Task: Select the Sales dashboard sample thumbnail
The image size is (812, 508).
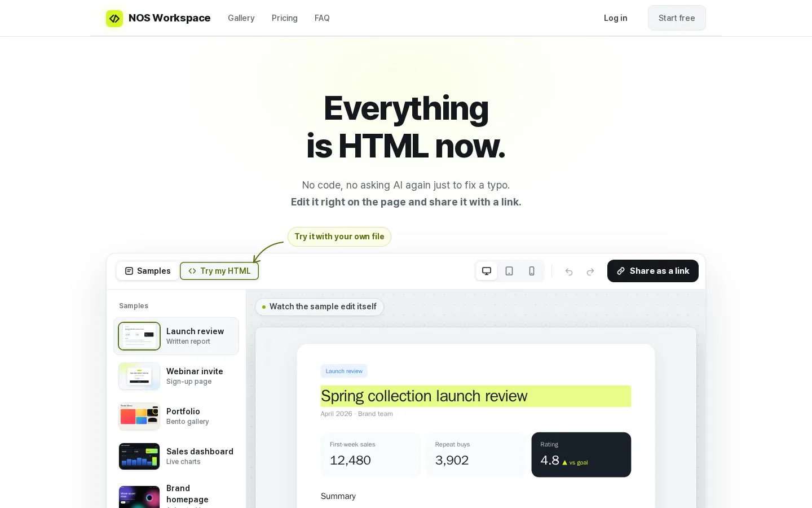Action: (139, 457)
